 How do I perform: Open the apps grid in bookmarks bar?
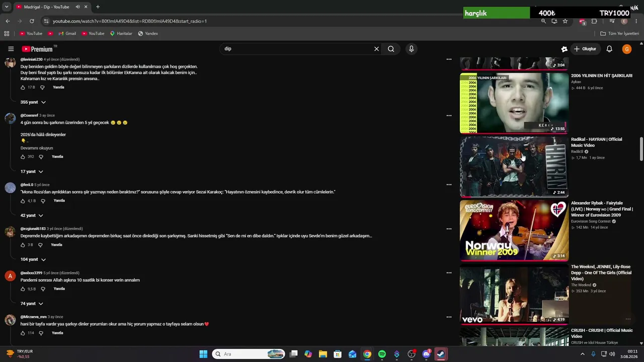tap(7, 34)
